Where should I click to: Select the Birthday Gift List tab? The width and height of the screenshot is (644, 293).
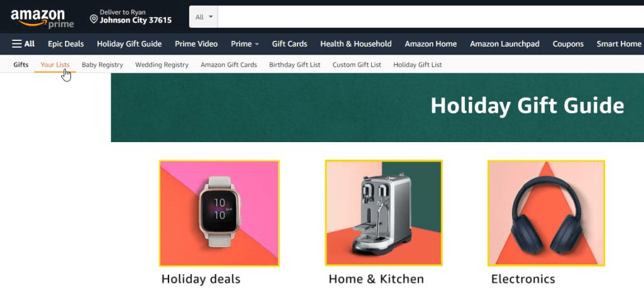click(295, 65)
